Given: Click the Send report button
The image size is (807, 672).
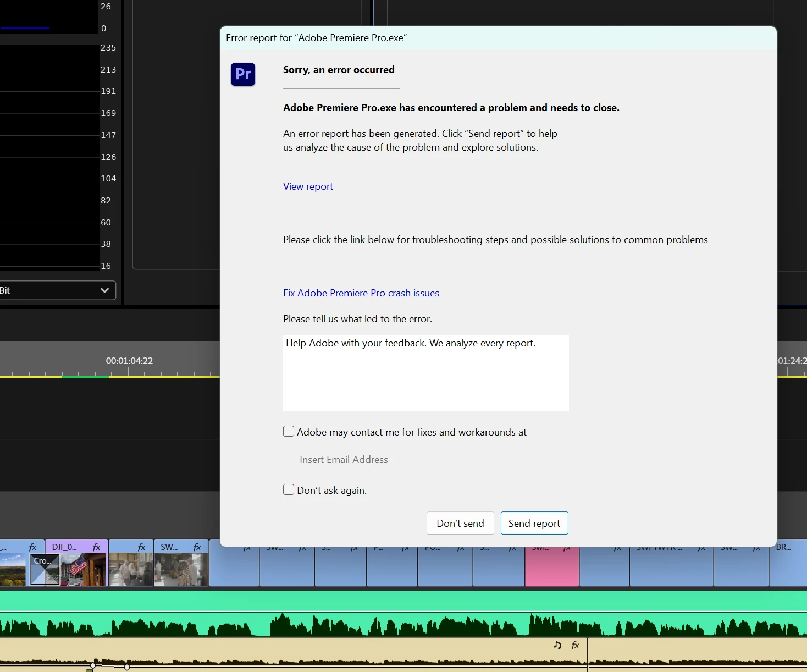Looking at the screenshot, I should coord(534,523).
